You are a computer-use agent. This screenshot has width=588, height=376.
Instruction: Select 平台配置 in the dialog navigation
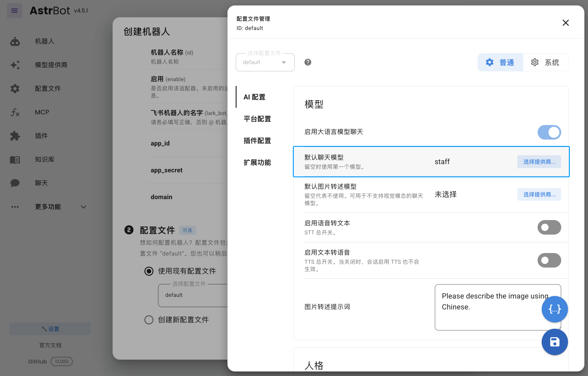(x=257, y=119)
